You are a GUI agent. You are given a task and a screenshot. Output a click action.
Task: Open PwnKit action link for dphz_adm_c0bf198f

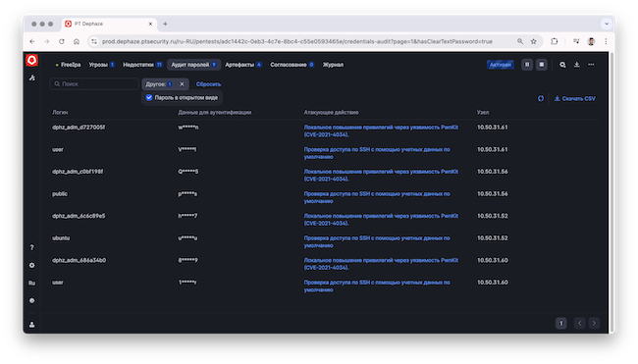(381, 176)
